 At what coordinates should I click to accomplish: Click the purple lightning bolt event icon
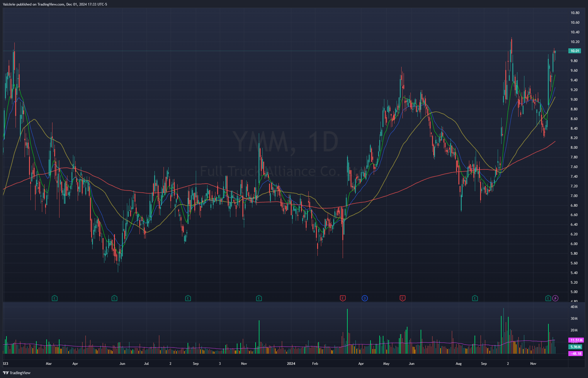[555, 298]
